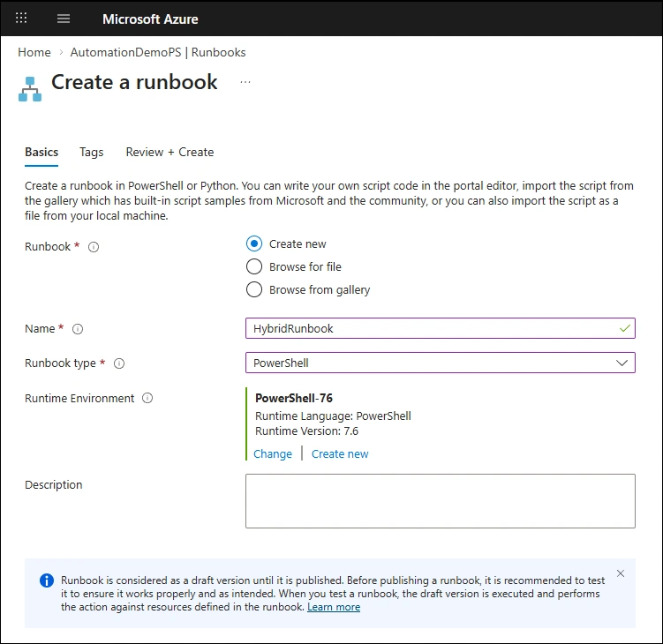The height and width of the screenshot is (644, 663).
Task: Open the ellipsis menu next to title
Action: 245,82
